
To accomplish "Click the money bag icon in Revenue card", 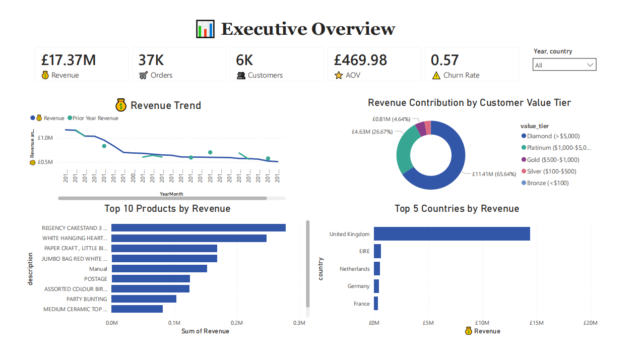I will pyautogui.click(x=45, y=75).
